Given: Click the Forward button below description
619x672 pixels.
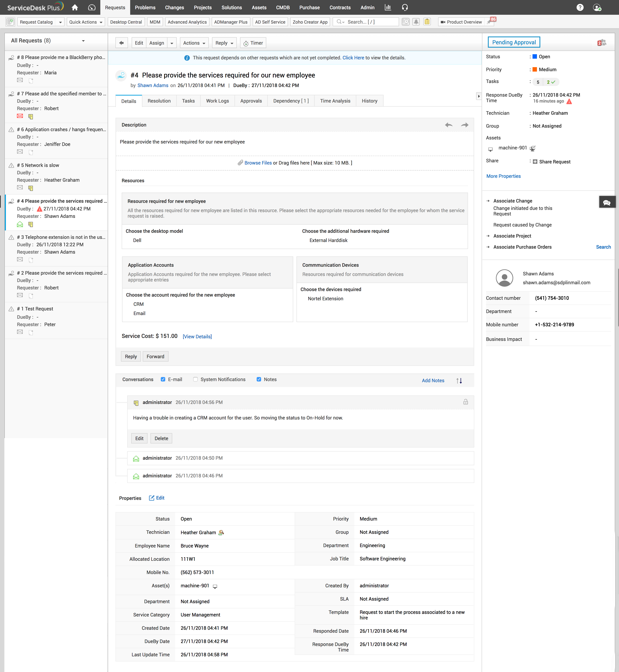Looking at the screenshot, I should pos(155,356).
